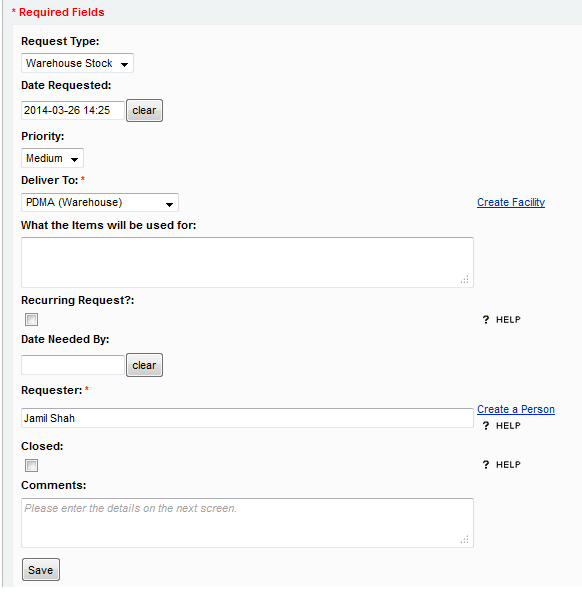This screenshot has height=593, width=582.
Task: Focus the Date Needed By input
Action: click(73, 365)
